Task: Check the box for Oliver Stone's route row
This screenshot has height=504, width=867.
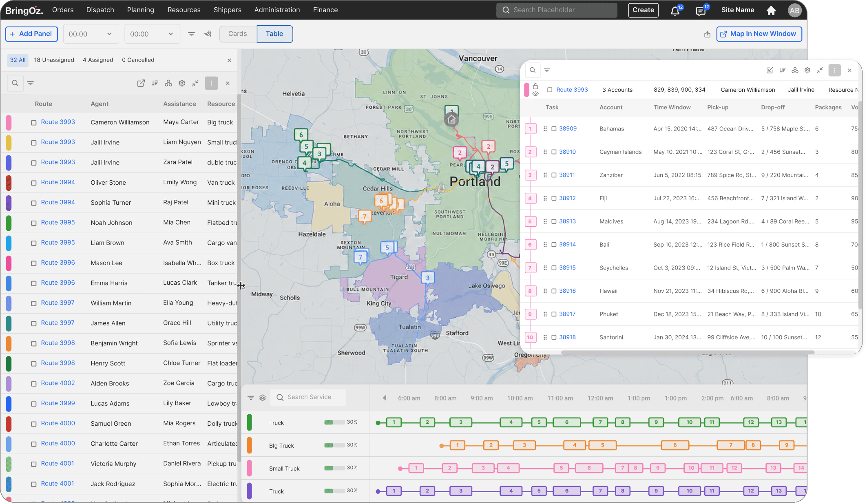Action: (x=34, y=183)
